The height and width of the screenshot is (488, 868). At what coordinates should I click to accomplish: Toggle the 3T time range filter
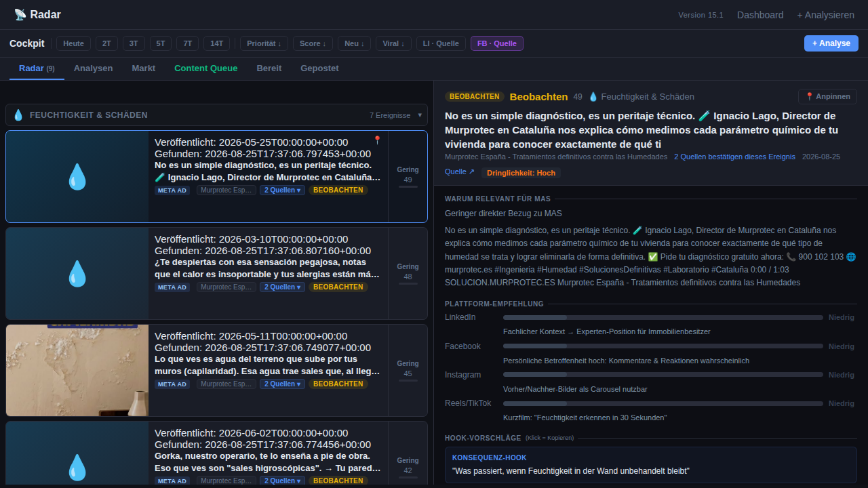(x=134, y=43)
